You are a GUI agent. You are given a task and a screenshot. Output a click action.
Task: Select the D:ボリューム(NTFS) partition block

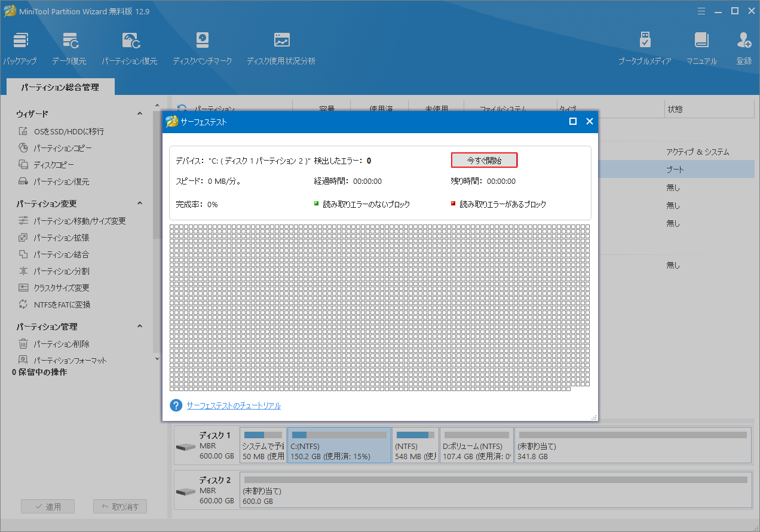coord(477,445)
